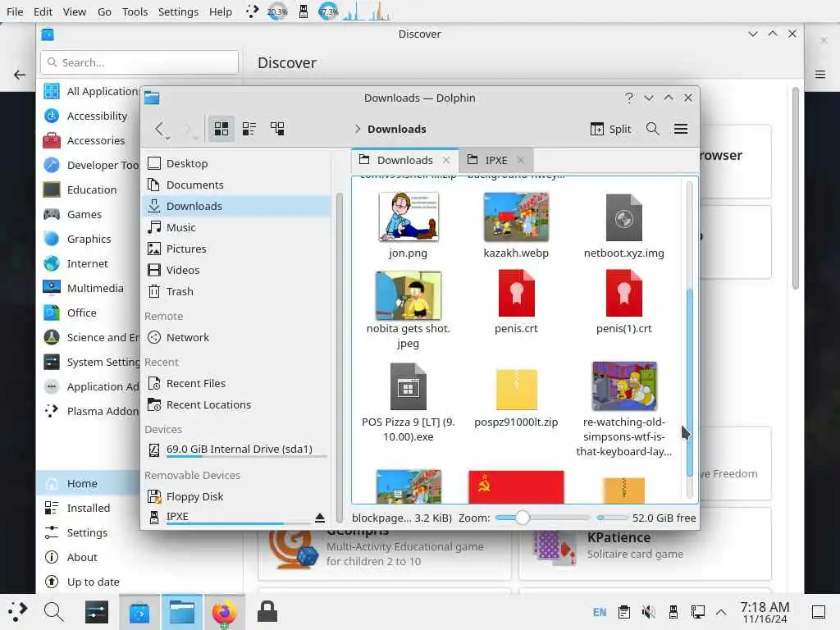Open Recent Locations place

[x=236, y=405]
